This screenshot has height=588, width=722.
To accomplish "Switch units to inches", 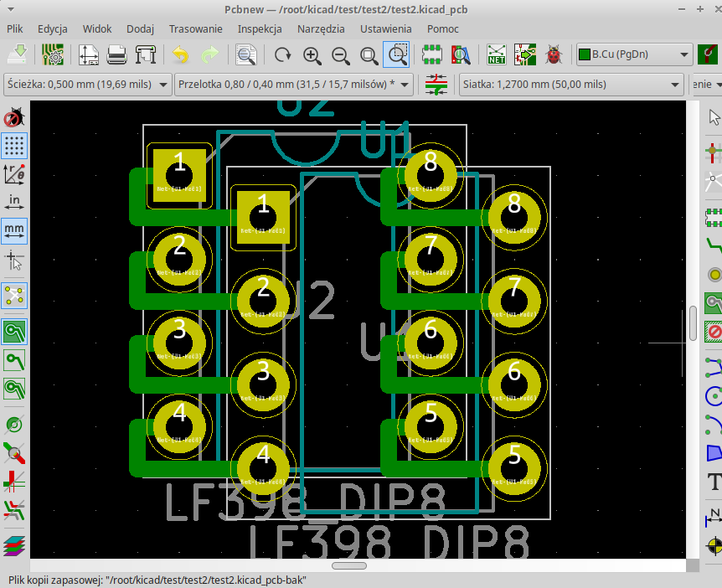I will coord(14,202).
